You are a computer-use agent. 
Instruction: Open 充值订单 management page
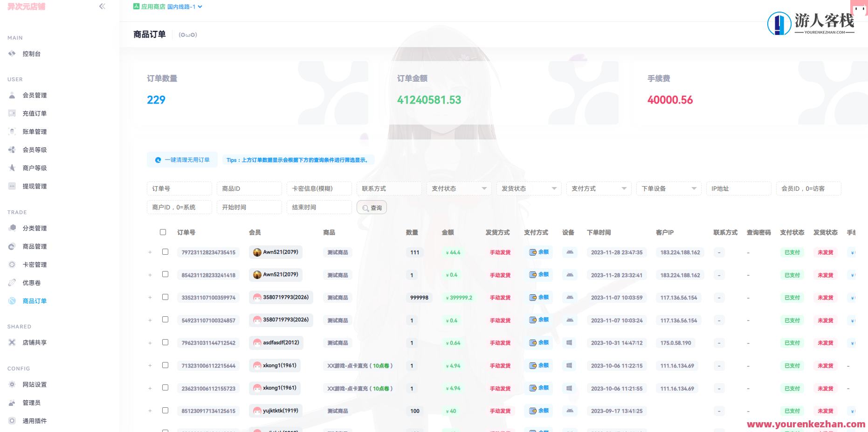click(34, 113)
